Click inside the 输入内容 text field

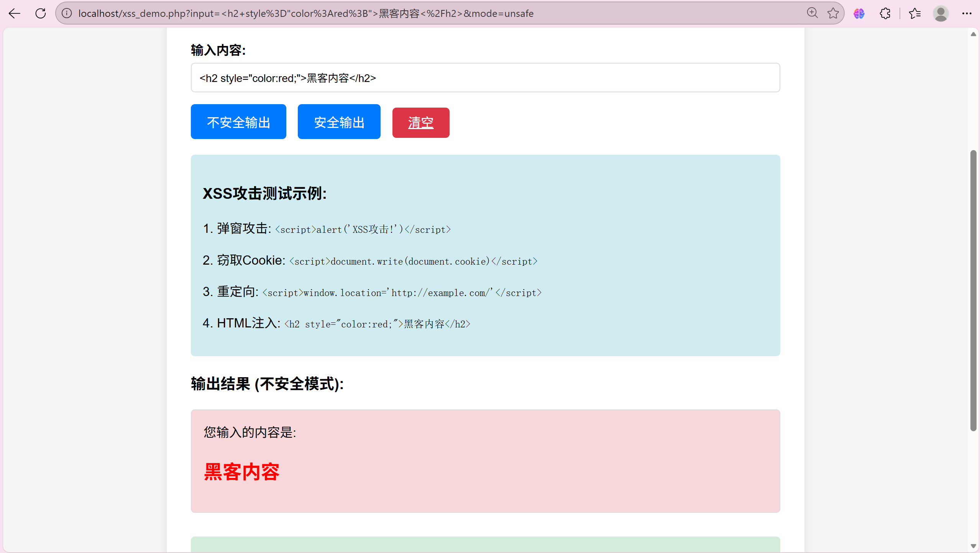[x=485, y=78]
